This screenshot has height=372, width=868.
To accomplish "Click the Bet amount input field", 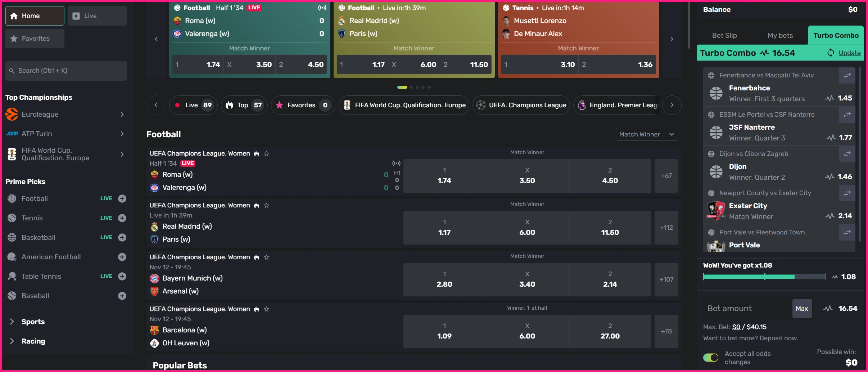I will [747, 309].
